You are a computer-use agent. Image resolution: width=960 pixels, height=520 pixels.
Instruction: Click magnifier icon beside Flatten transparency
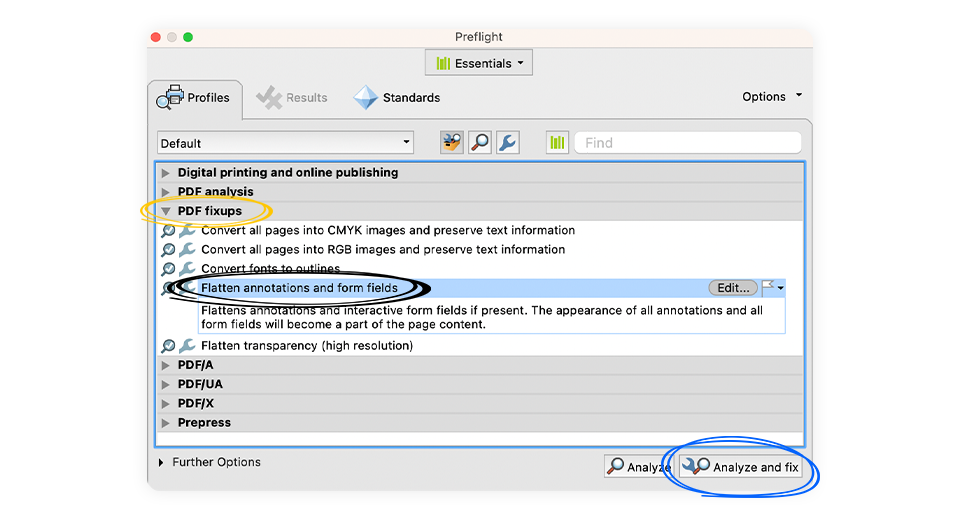tap(168, 346)
